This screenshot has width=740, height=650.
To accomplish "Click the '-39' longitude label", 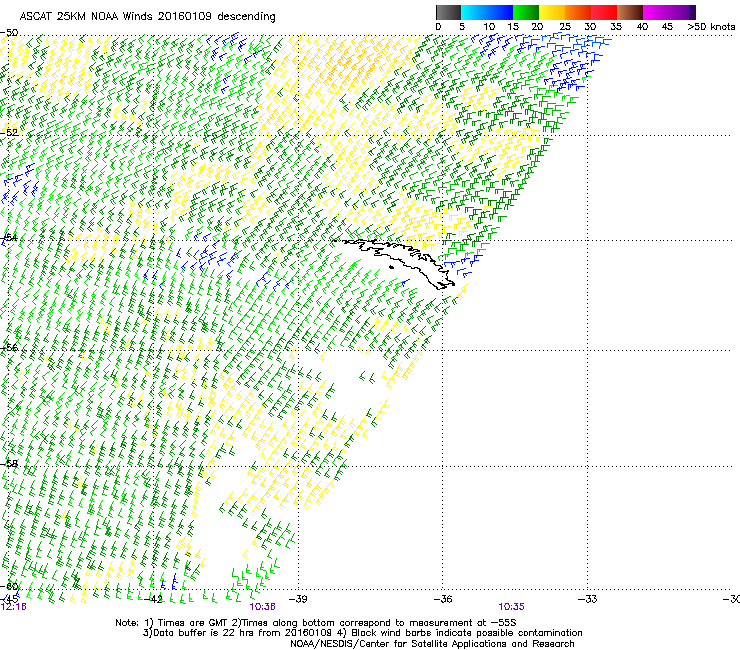I will pyautogui.click(x=298, y=599).
